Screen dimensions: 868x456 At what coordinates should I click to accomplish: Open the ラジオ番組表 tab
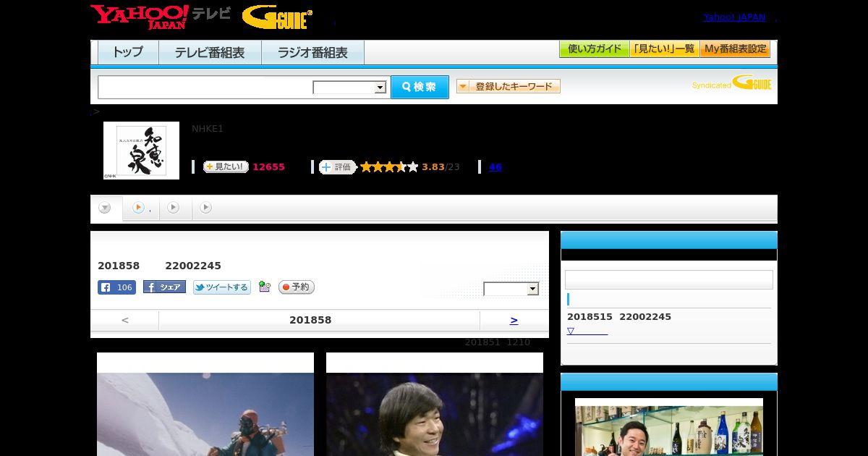tap(312, 52)
